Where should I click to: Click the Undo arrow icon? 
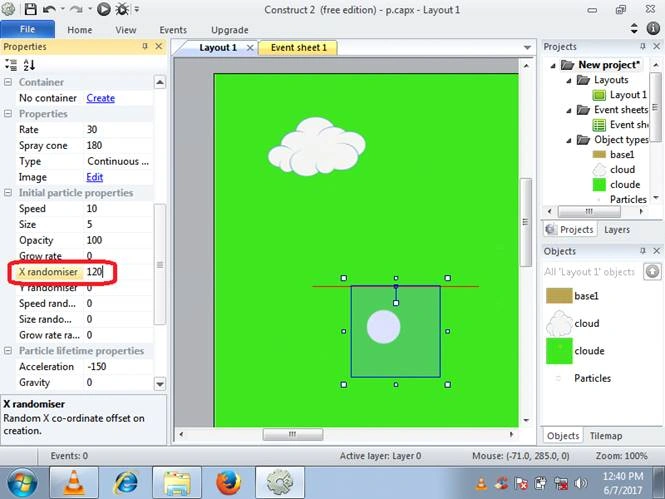pos(49,9)
